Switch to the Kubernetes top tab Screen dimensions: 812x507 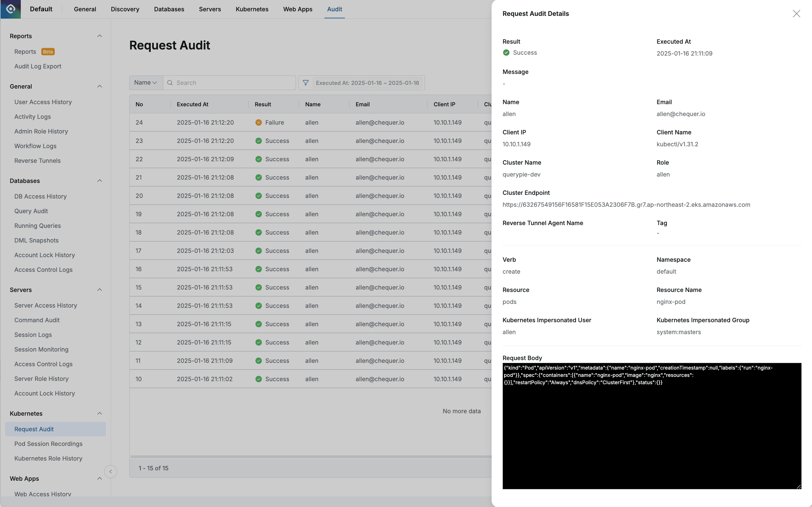click(252, 9)
